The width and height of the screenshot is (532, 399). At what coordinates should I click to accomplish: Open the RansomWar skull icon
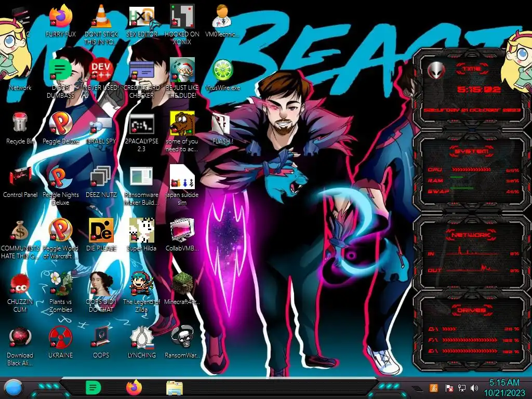click(x=182, y=337)
